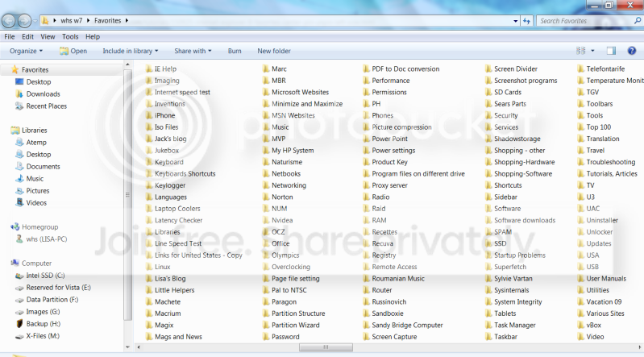Open the Pictures library

pyautogui.click(x=32, y=191)
